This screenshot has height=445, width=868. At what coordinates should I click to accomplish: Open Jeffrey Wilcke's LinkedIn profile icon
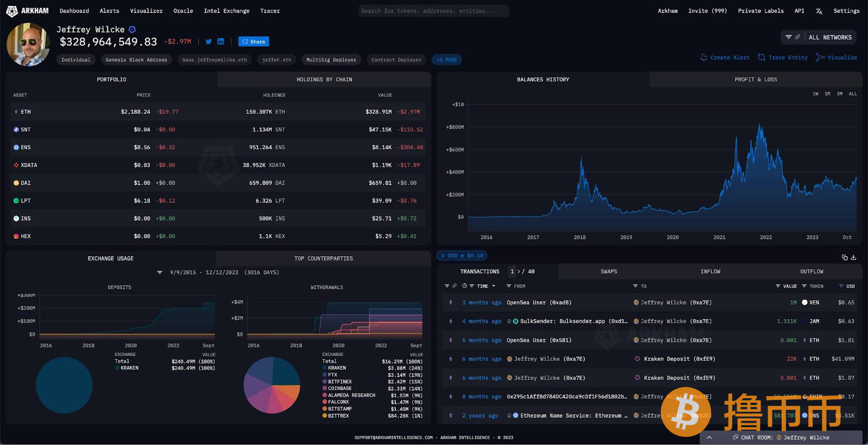click(x=221, y=41)
